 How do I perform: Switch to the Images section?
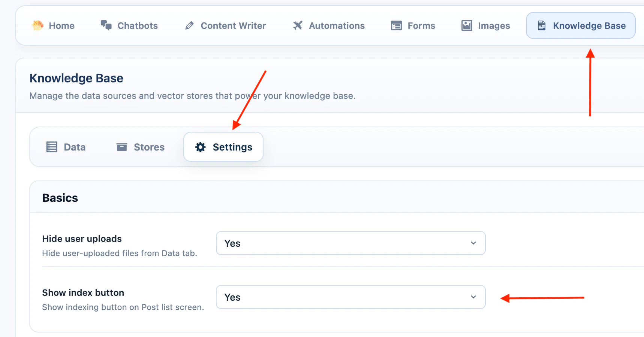[x=486, y=25]
